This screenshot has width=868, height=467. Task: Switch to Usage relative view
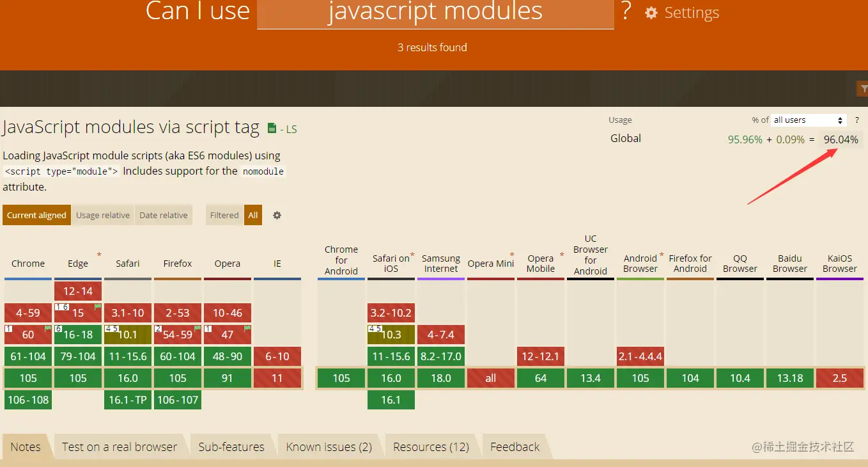(103, 215)
